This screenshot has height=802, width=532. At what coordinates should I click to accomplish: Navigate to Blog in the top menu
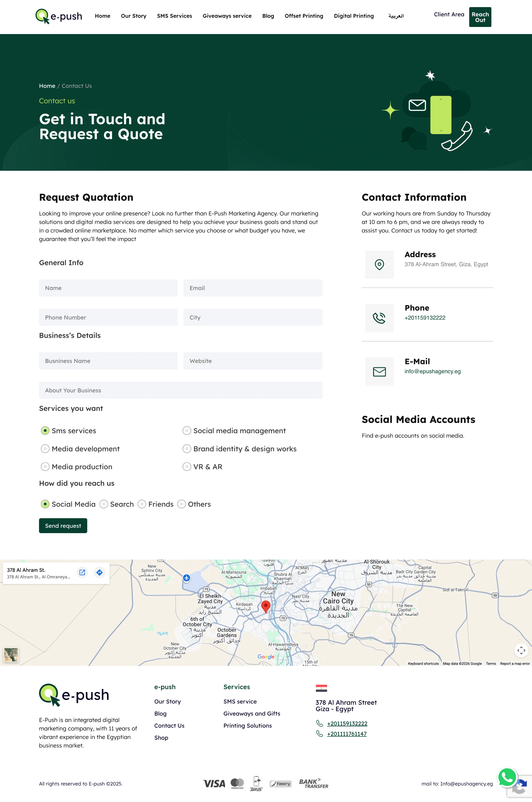click(268, 16)
